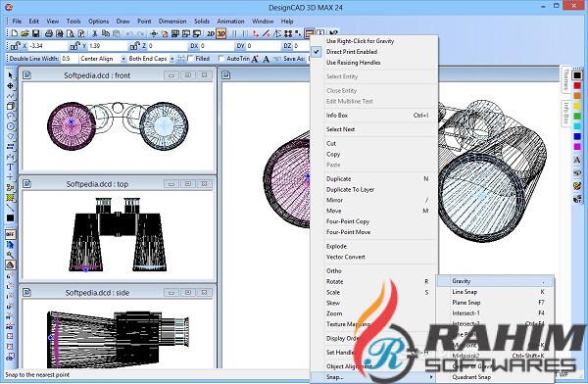Click Select Next menu entry

374,129
